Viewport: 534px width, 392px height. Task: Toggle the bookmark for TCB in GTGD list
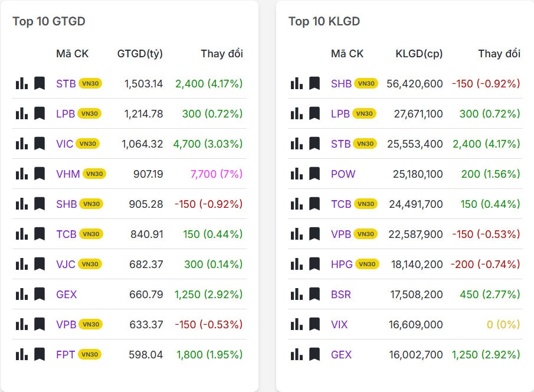pyautogui.click(x=39, y=234)
